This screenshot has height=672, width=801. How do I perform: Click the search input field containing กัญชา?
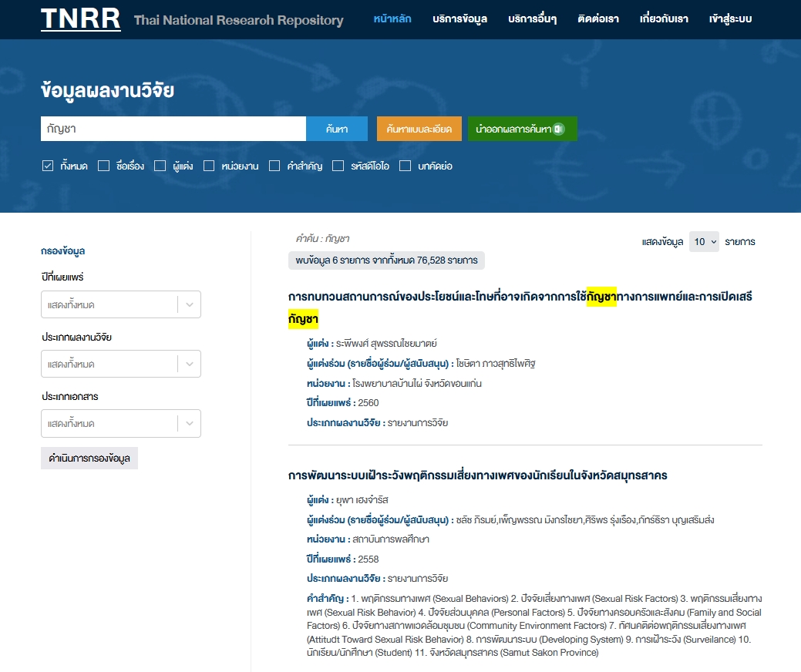(x=173, y=129)
